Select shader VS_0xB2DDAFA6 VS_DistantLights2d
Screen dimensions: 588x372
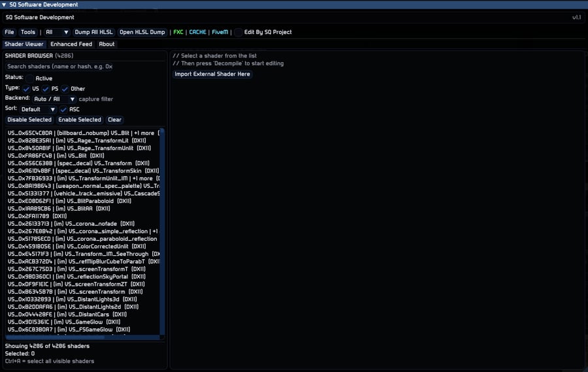(x=83, y=307)
